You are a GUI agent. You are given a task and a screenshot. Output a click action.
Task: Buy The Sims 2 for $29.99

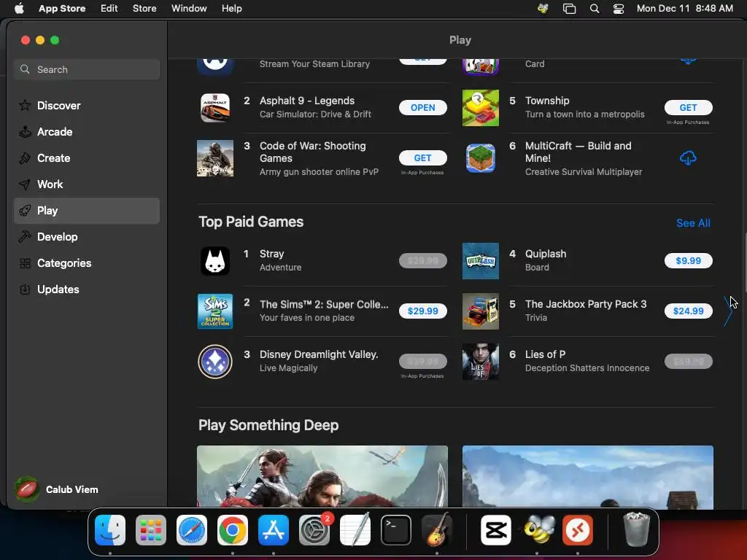coord(422,311)
